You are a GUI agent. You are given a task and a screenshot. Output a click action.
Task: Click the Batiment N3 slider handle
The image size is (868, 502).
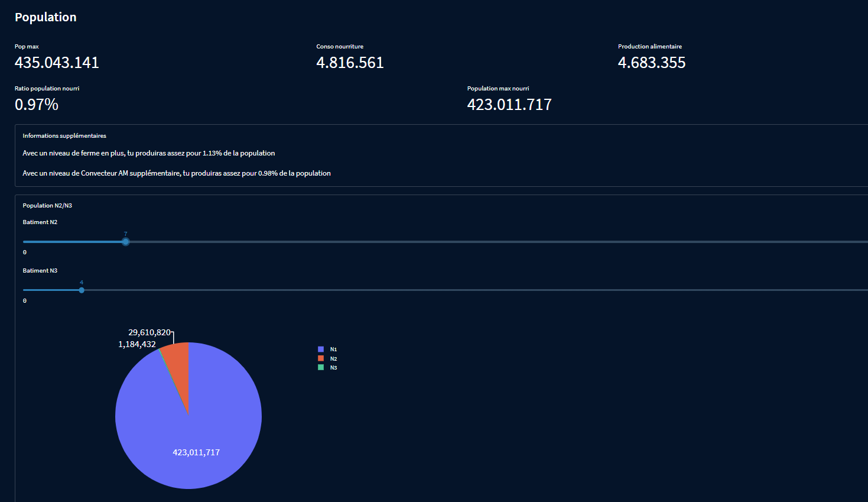(x=82, y=290)
